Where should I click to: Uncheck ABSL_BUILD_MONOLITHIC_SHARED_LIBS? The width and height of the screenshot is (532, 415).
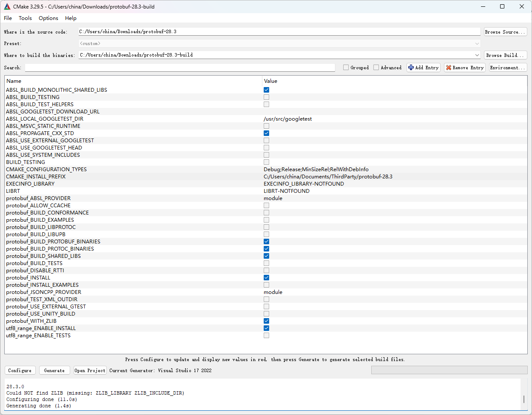tap(266, 90)
